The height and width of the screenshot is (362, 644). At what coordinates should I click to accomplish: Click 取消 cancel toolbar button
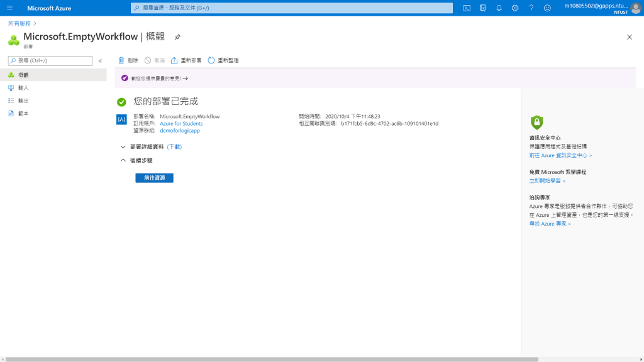tap(155, 60)
